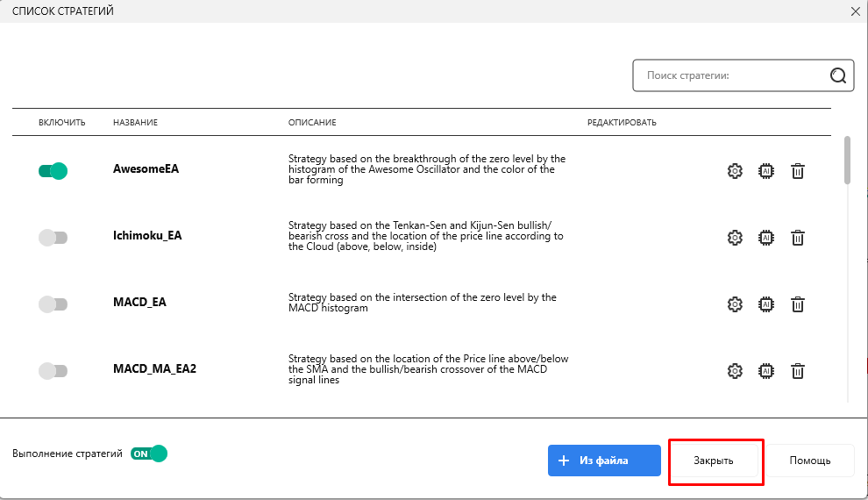Click the AI chip icon for MACD_EA
Image resolution: width=868 pixels, height=500 pixels.
(x=766, y=304)
